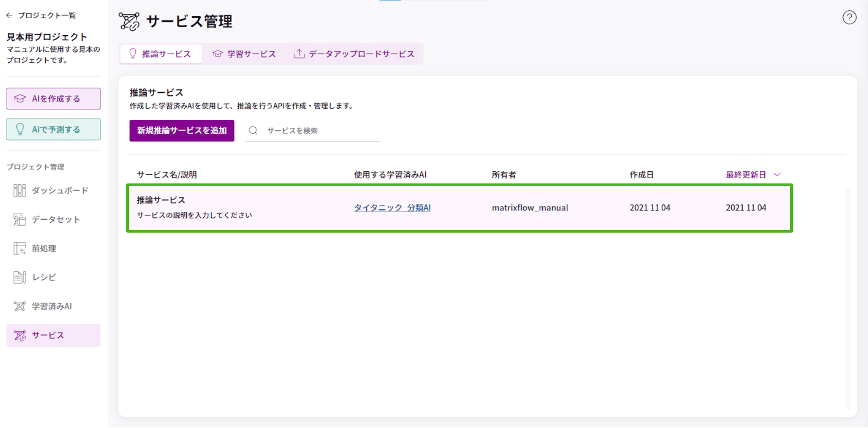Click the lightbulb icon on AIで予測する

coord(20,129)
